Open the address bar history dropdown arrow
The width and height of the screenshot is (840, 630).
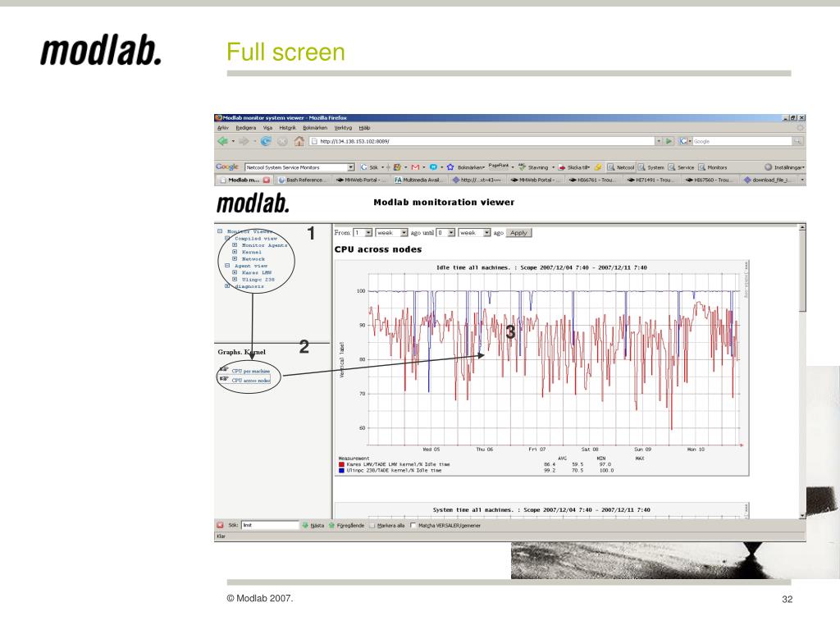click(x=659, y=141)
